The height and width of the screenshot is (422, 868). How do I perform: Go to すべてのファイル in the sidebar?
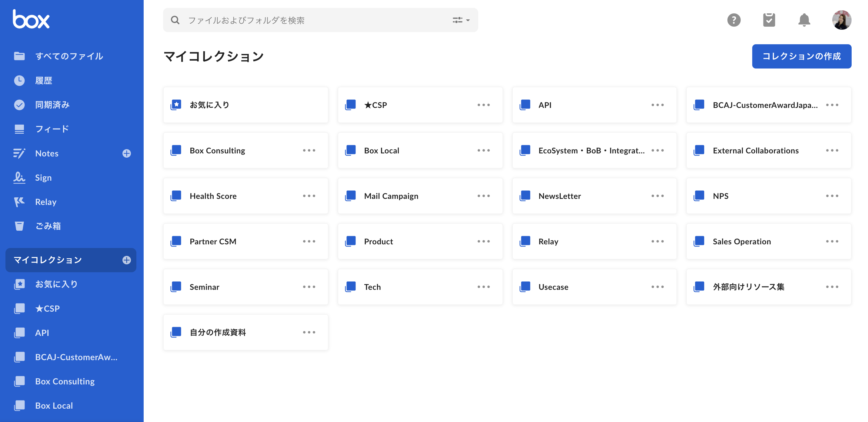point(69,56)
